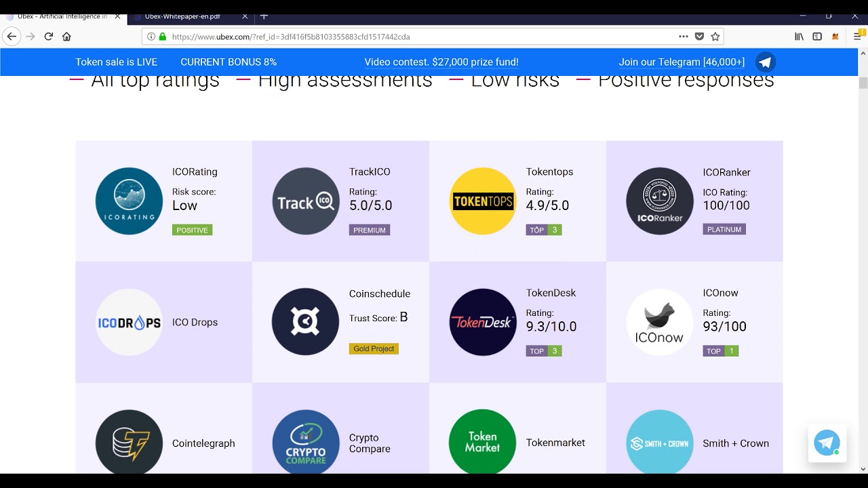The width and height of the screenshot is (868, 488).
Task: Click the browser forward arrow
Action: click(x=30, y=37)
